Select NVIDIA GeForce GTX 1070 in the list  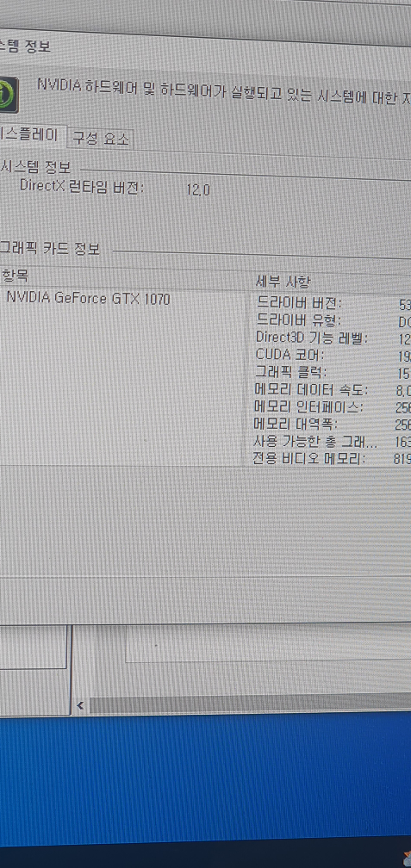(x=89, y=299)
